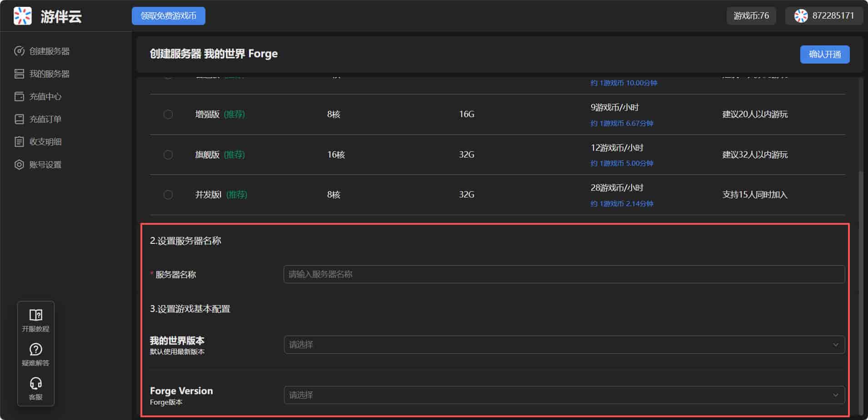Click the 我的服务器 sidebar icon
Viewport: 868px width, 420px height.
tap(19, 74)
